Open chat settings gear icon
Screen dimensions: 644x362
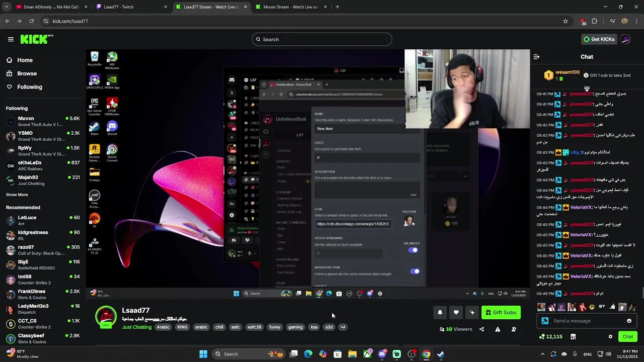pos(610,336)
